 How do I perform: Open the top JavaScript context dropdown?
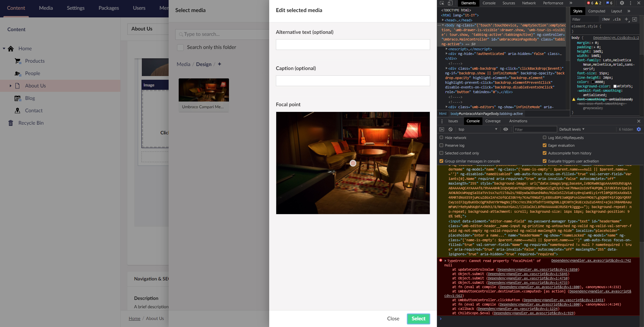pyautogui.click(x=478, y=129)
